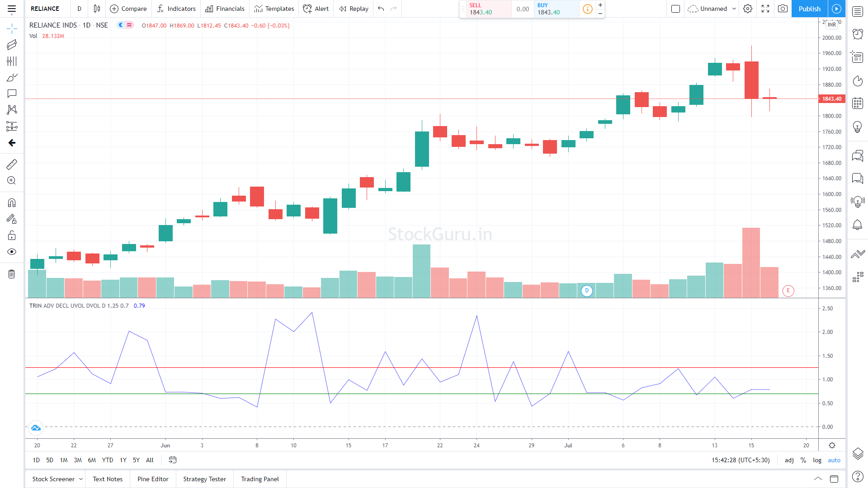Open the watchlist panel icon
Screen dimensions: 868x488
pos(858,11)
